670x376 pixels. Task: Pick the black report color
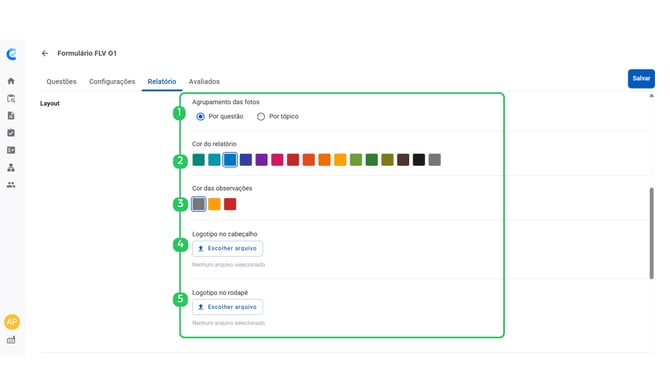coord(419,160)
